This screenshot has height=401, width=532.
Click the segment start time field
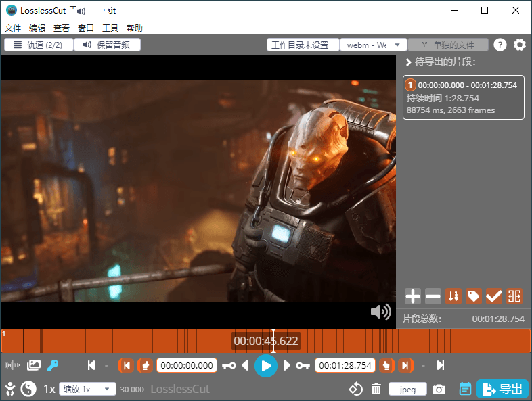point(187,366)
